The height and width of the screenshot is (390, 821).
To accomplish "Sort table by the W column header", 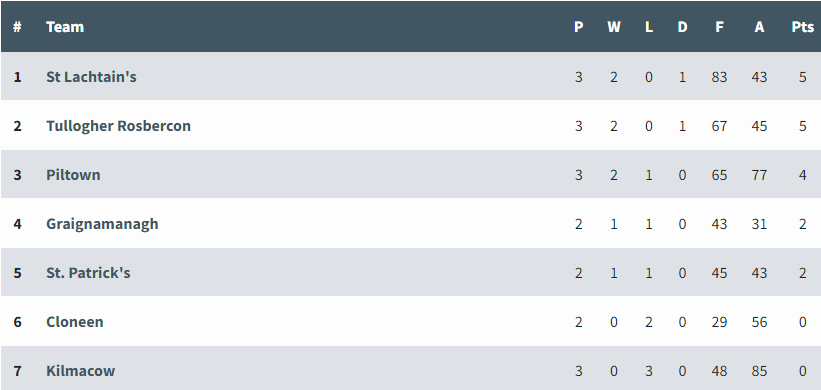I will [614, 27].
